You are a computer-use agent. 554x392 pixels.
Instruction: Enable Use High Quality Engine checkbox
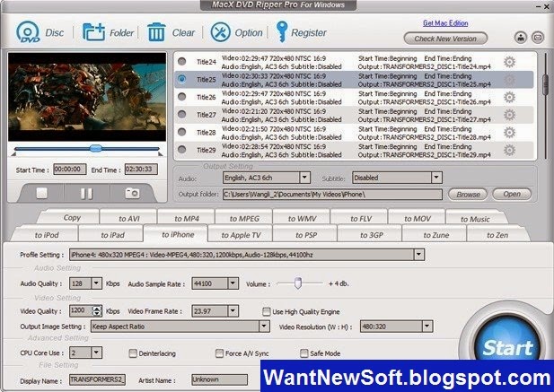(267, 311)
